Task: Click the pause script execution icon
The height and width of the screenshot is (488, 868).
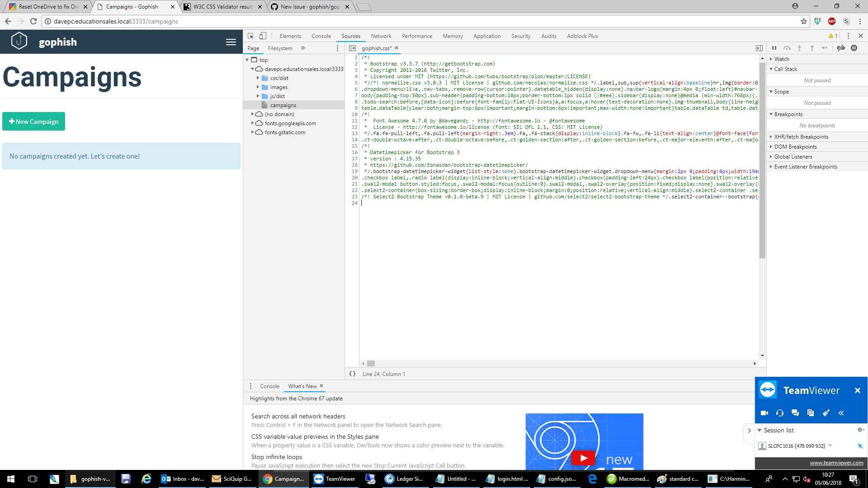Action: (774, 48)
